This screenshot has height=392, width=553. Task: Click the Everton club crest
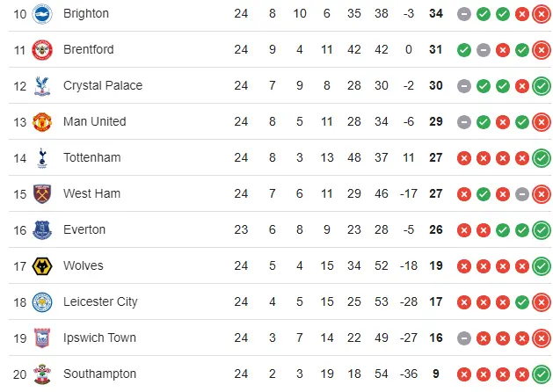pos(42,229)
